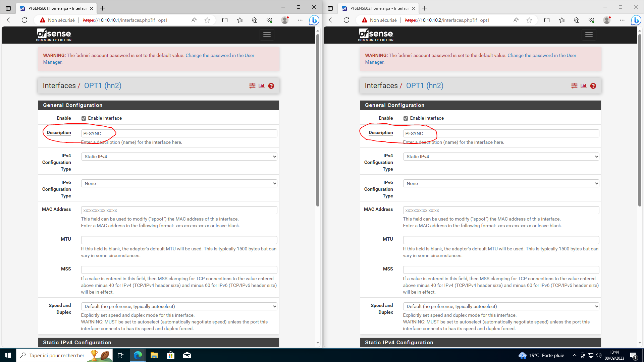The image size is (644, 362).
Task: Click help icon in left OPT1 header
Action: click(271, 86)
